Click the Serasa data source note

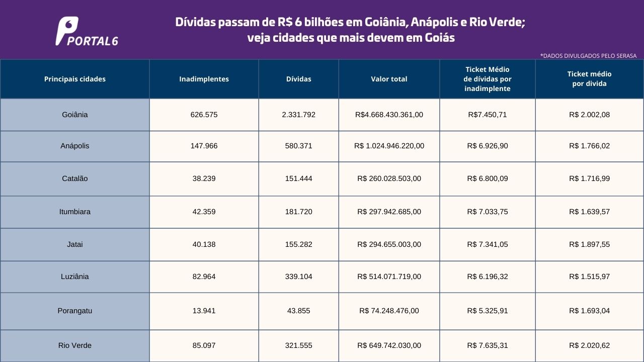[x=588, y=56]
